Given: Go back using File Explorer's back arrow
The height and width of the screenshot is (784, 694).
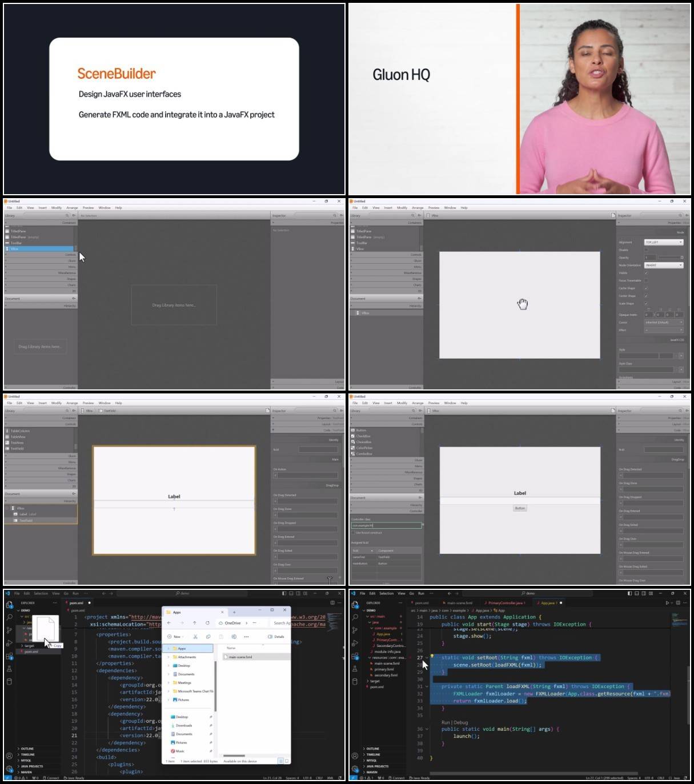Looking at the screenshot, I should coord(169,623).
